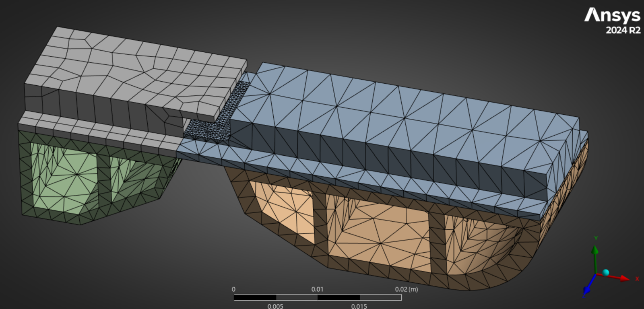The height and width of the screenshot is (309, 644).
Task: Click the 0.02 (m) scale label
Action: click(406, 289)
